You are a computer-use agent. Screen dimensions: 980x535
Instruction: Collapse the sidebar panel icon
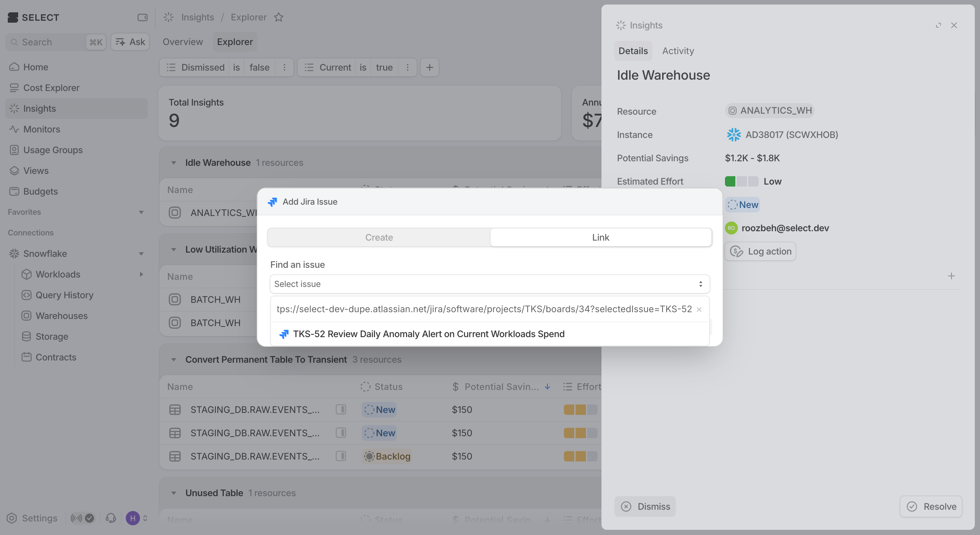coord(142,17)
